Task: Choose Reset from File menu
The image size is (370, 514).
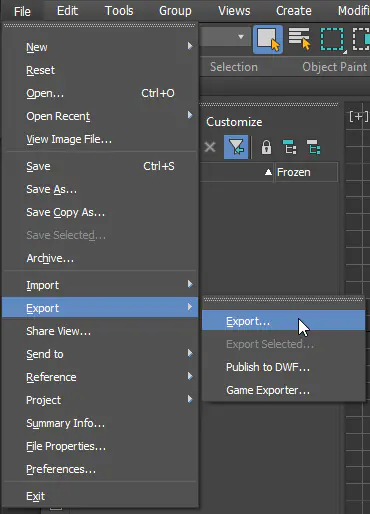Action: pos(100,70)
